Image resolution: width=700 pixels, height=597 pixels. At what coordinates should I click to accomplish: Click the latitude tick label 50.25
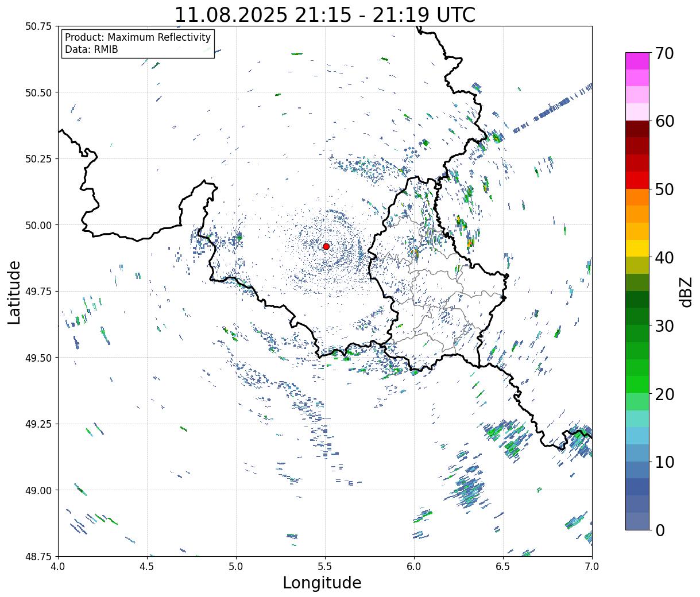(38, 159)
